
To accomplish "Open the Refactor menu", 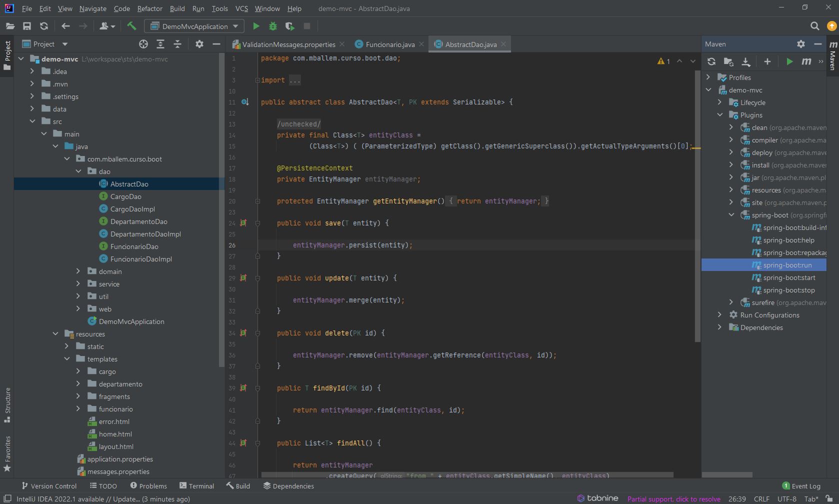I will (x=149, y=8).
